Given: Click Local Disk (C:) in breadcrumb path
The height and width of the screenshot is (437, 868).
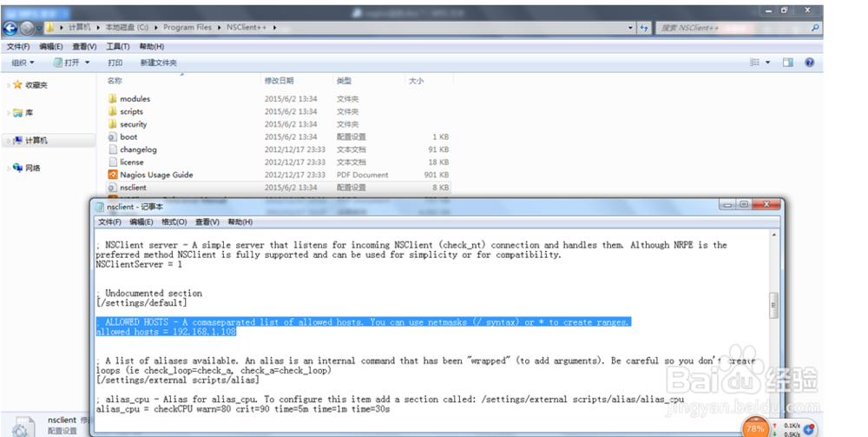Looking at the screenshot, I should pyautogui.click(x=127, y=27).
